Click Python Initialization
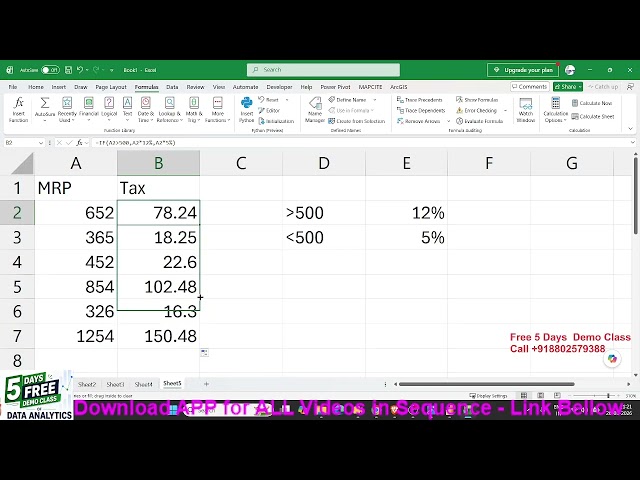 tap(276, 121)
